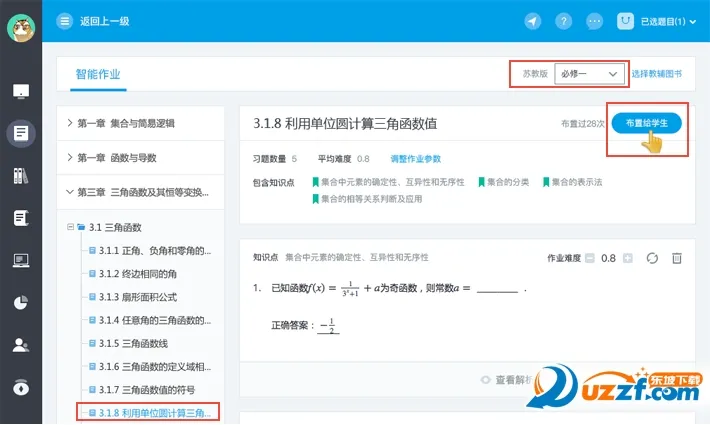Viewport: 710px width, 425px height.
Task: Click 查看解析 to view the explanation
Action: (x=514, y=380)
